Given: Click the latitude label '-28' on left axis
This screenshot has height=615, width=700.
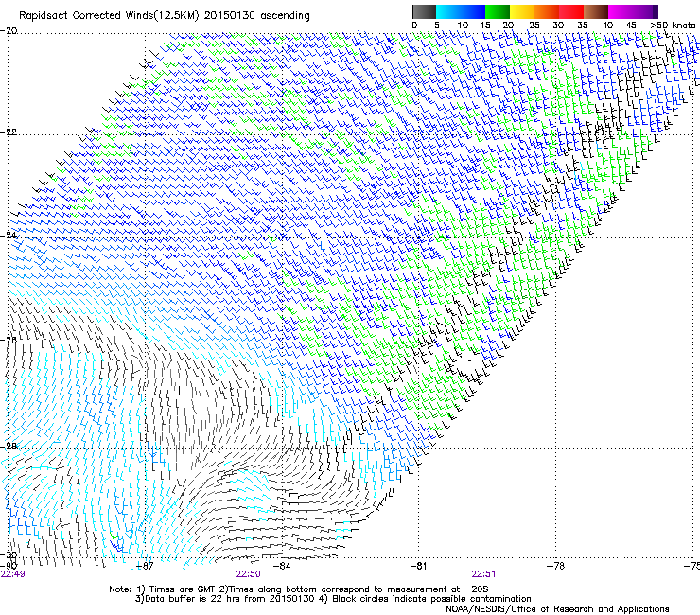Looking at the screenshot, I should [9, 447].
